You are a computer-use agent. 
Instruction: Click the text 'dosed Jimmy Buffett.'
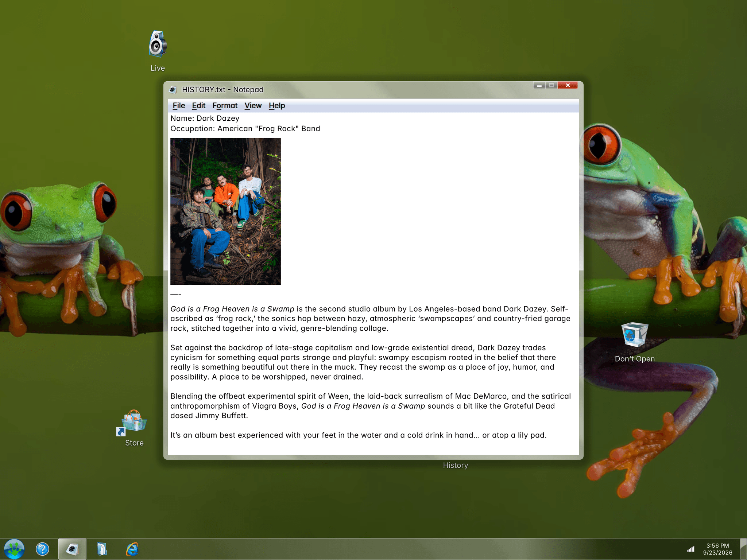click(x=209, y=416)
